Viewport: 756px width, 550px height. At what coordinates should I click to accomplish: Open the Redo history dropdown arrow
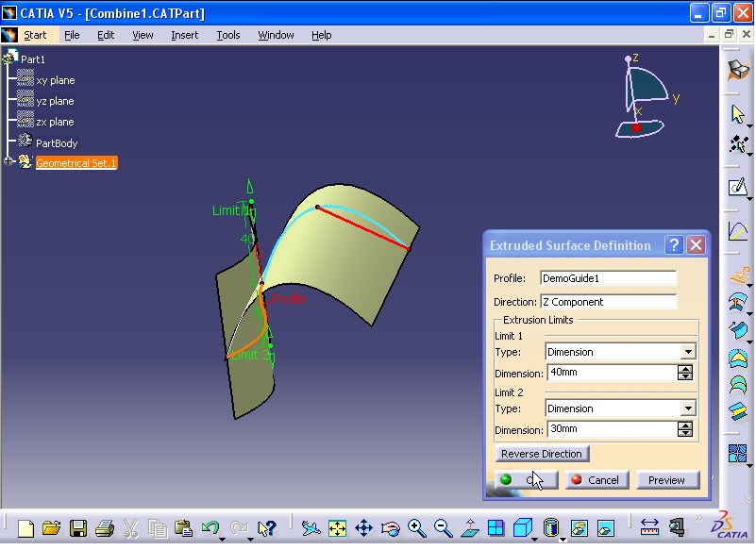pos(250,540)
